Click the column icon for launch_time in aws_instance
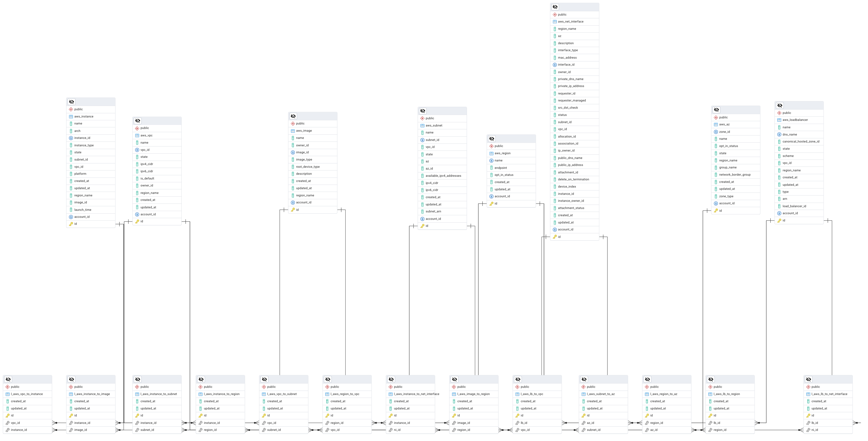 [71, 209]
